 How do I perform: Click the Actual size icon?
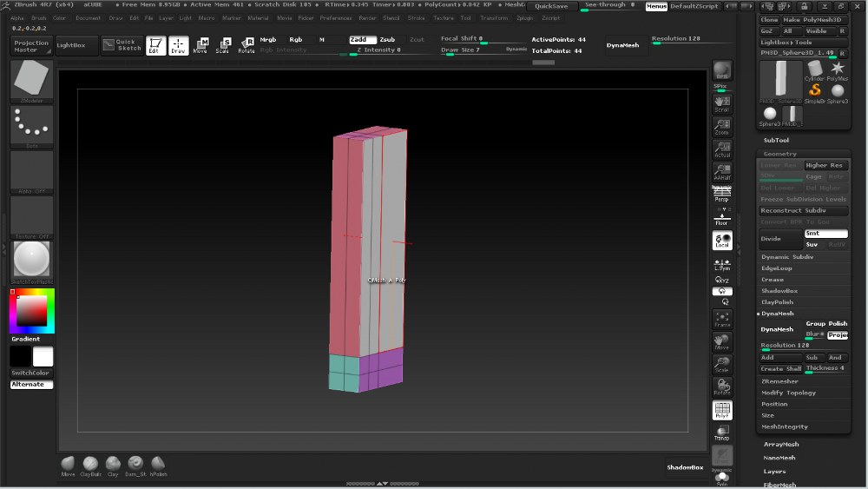coord(722,149)
